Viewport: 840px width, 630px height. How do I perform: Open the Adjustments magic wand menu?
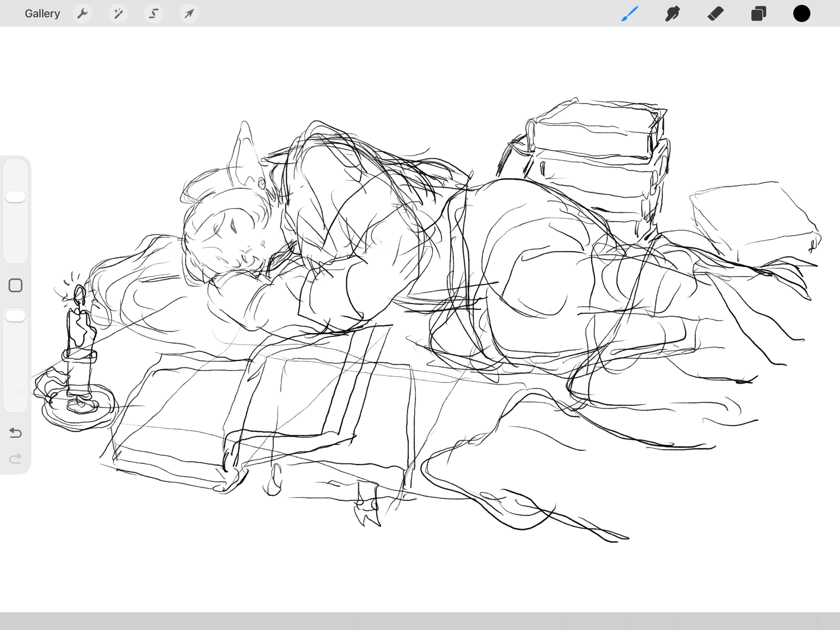coord(118,13)
